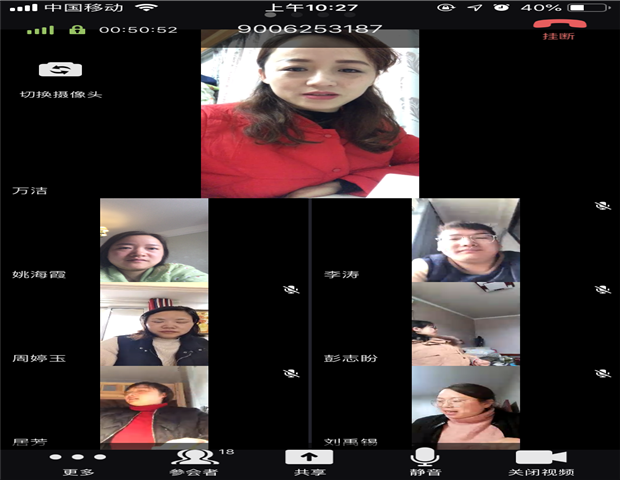Screen dimensions: 620x480
Task: Tap muted microphone icon beside 姚海霞's video
Action: tap(291, 289)
